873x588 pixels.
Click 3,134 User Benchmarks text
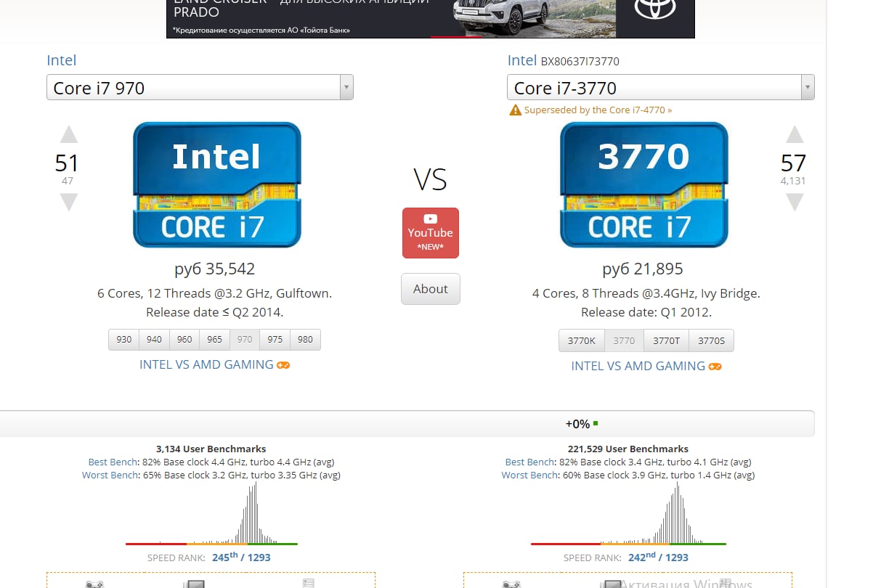pyautogui.click(x=211, y=449)
